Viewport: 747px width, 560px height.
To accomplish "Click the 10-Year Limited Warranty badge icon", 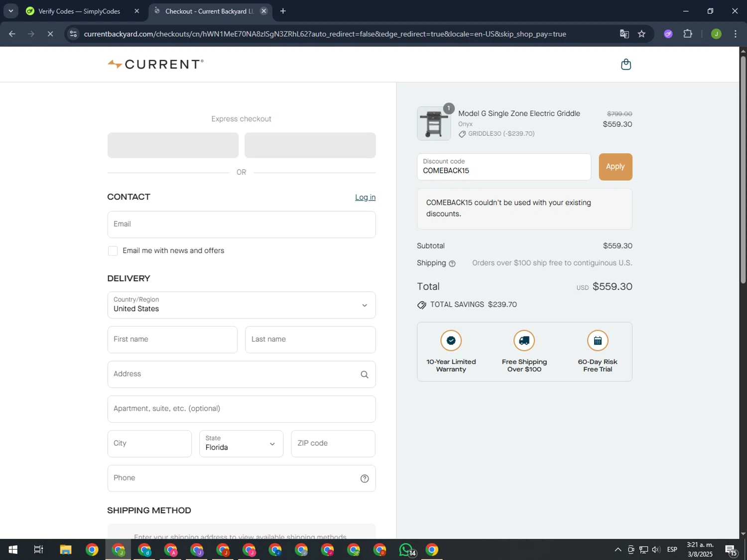I will [451, 340].
